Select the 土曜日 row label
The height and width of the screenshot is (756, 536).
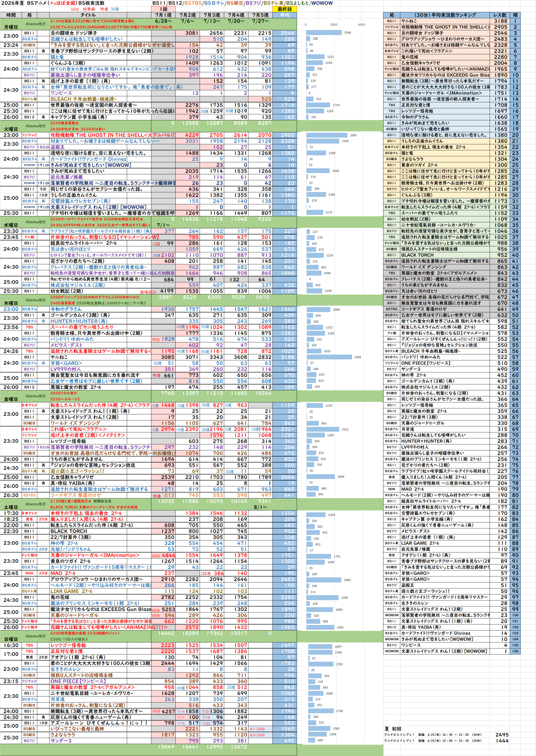[x=11, y=507]
